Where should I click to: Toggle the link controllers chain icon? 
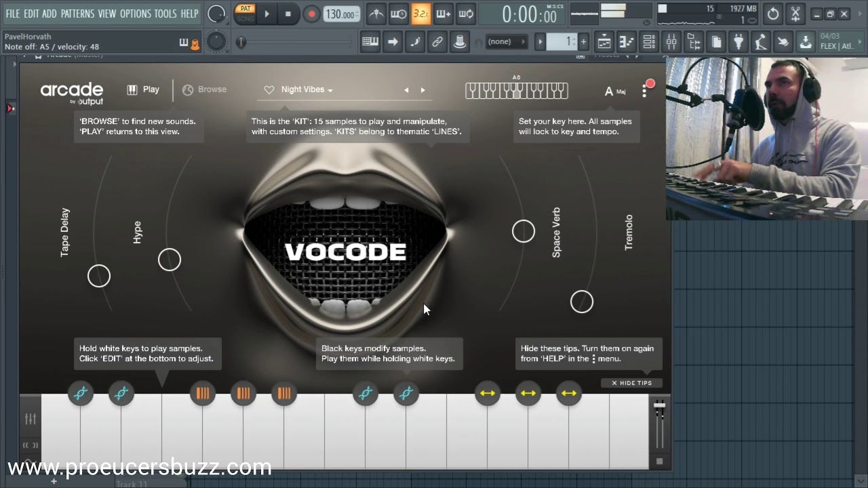tap(437, 42)
